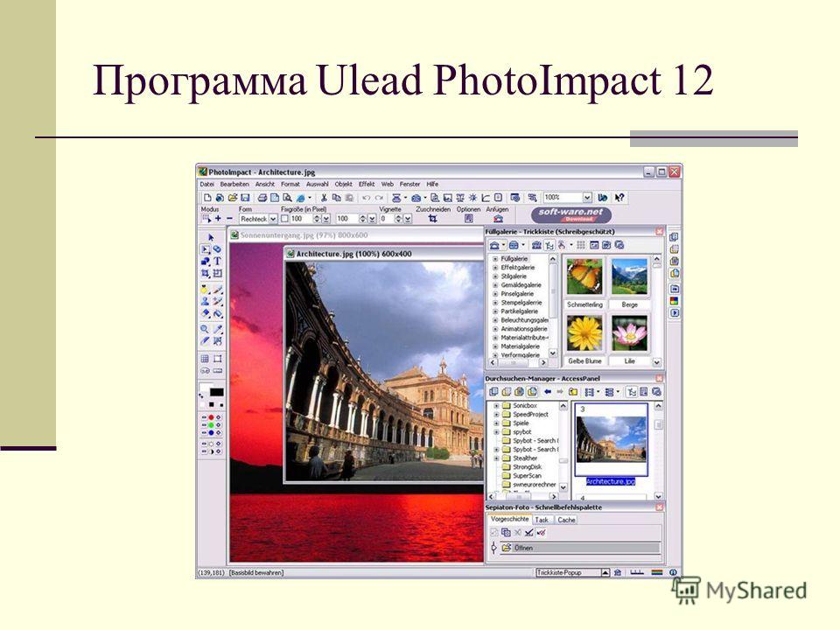
Task: Click the Vignette value field
Action: pyautogui.click(x=386, y=219)
